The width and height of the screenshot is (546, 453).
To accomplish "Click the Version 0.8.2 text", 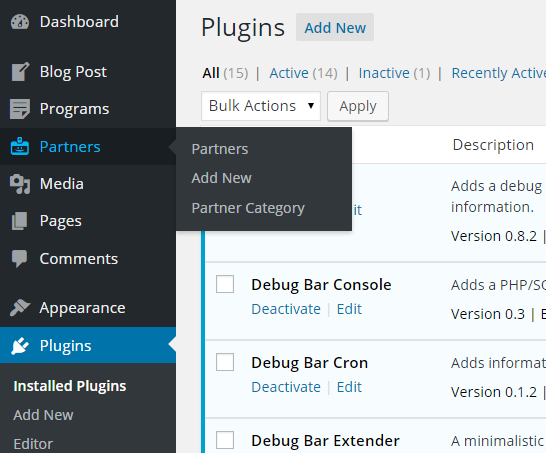I will tap(494, 236).
